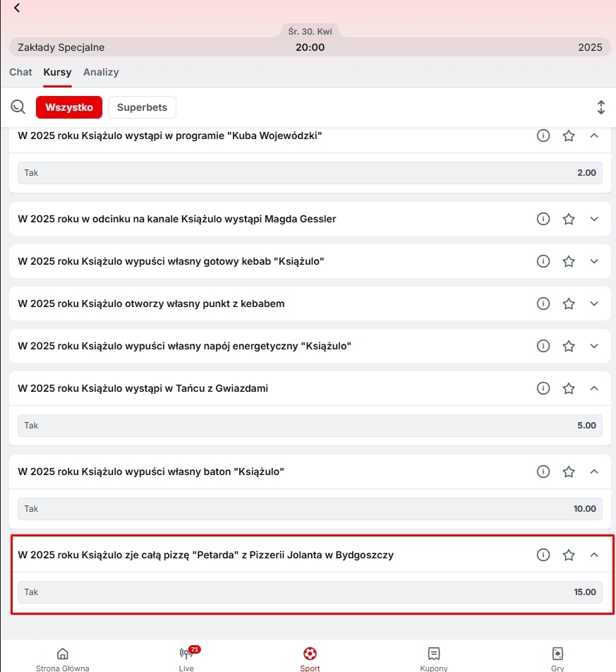Pick the Tak 15.00 odds for pizza bet

(x=310, y=592)
